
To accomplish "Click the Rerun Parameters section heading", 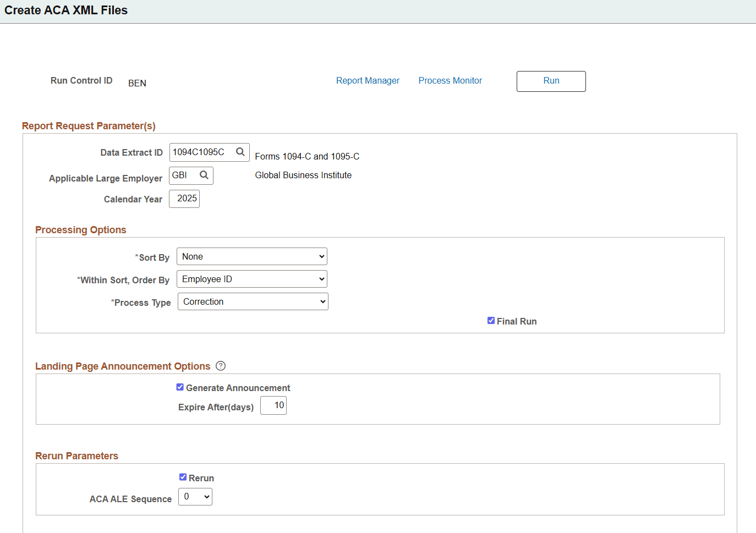I will point(76,456).
